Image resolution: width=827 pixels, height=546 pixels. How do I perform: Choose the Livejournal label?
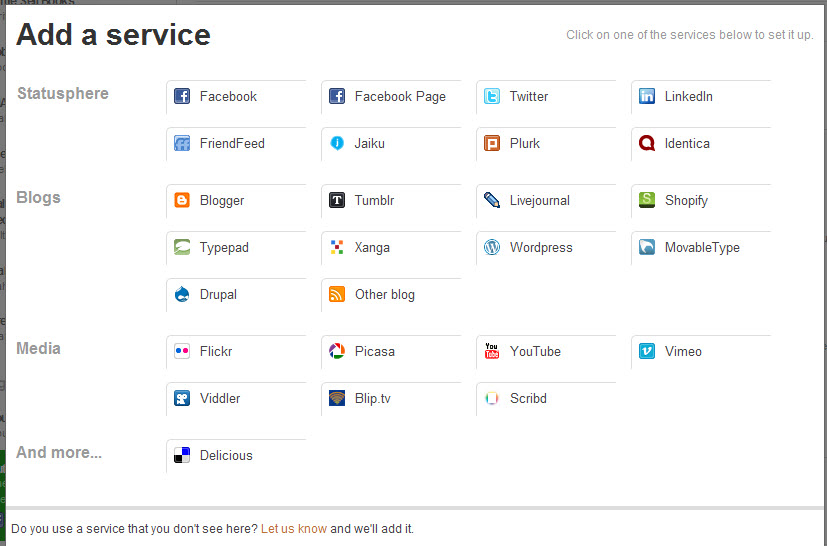pyautogui.click(x=540, y=201)
